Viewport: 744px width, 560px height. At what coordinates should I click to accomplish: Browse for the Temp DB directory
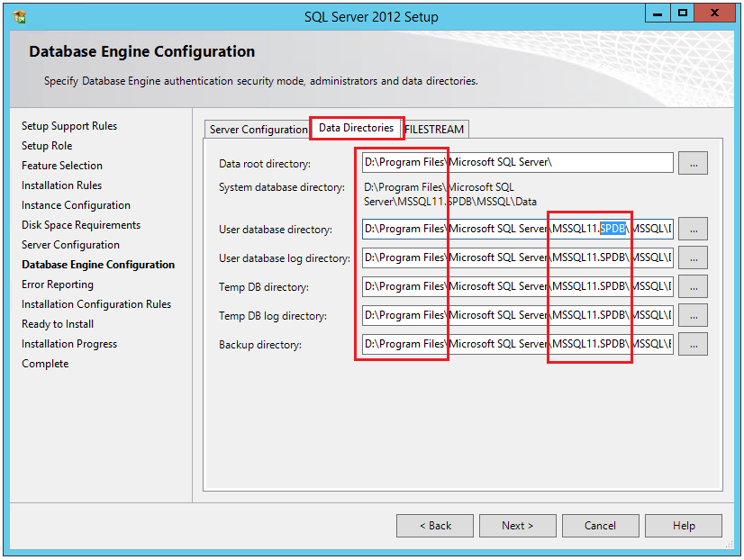693,287
